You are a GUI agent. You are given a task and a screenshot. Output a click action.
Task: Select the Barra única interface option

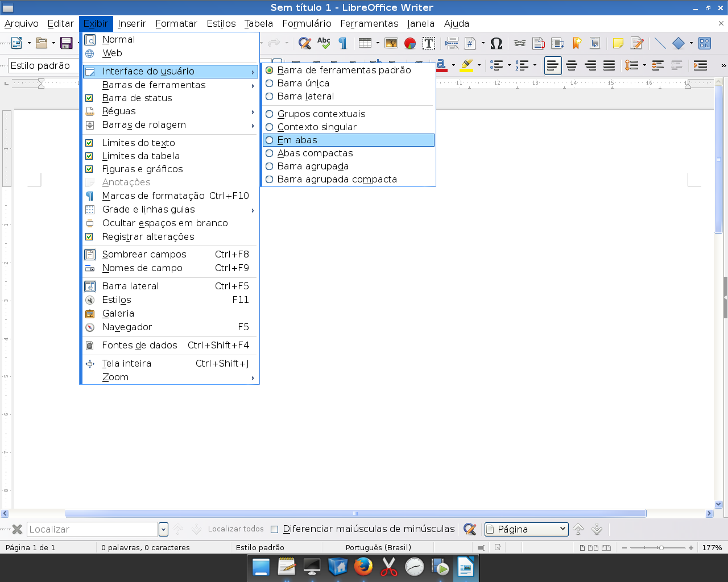click(349, 83)
